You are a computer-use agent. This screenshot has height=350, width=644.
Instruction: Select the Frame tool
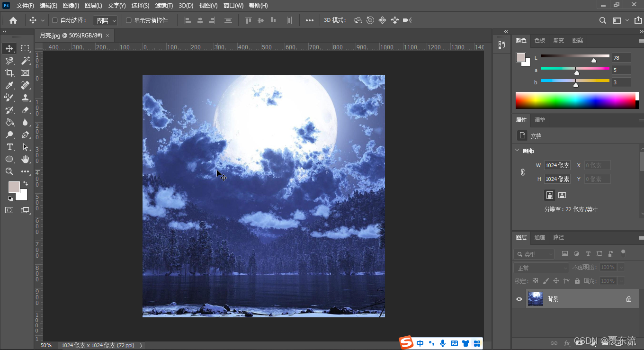click(25, 73)
